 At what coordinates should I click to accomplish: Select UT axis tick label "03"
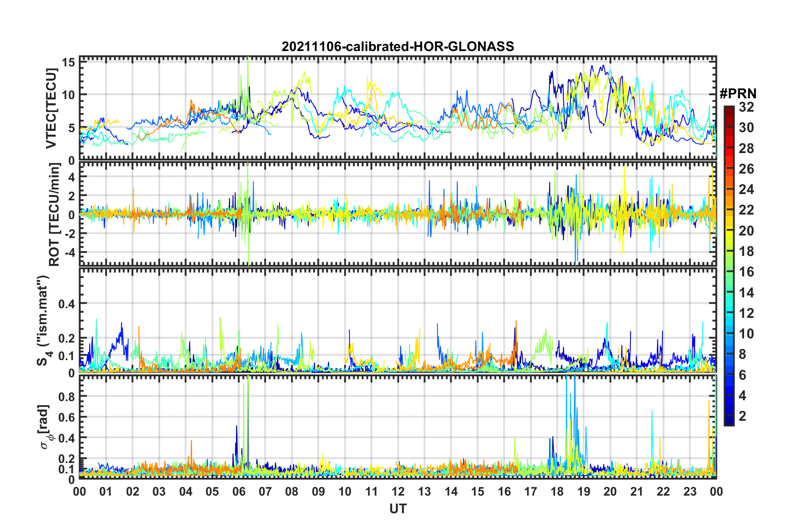159,491
